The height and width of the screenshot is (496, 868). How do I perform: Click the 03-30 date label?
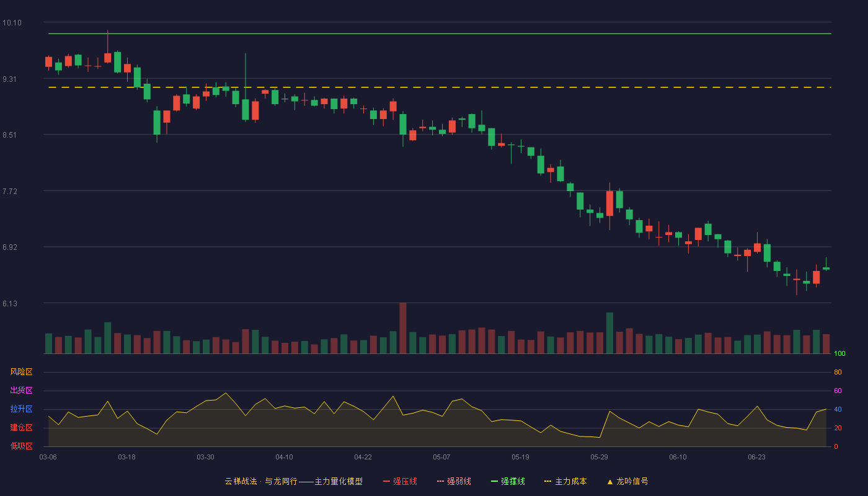click(x=205, y=457)
